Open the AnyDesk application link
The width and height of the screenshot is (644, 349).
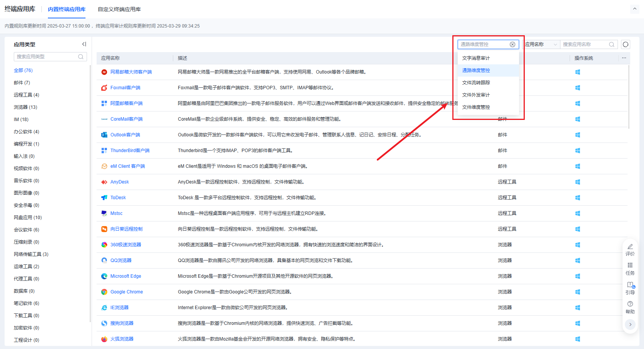coord(120,182)
